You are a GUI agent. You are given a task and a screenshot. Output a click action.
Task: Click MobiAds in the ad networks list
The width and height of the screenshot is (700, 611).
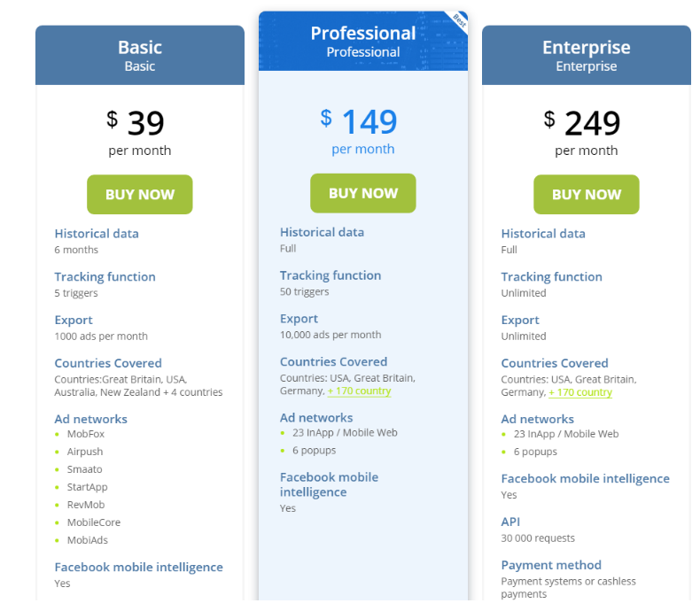pyautogui.click(x=88, y=540)
